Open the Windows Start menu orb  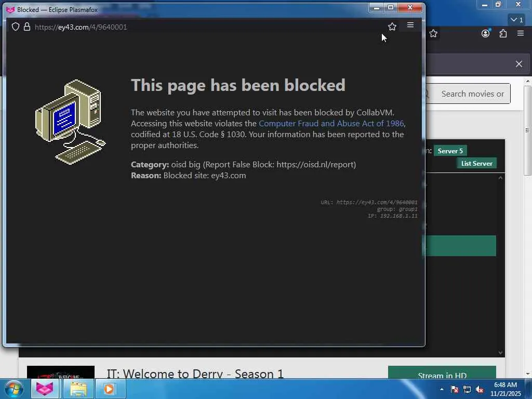tap(14, 389)
